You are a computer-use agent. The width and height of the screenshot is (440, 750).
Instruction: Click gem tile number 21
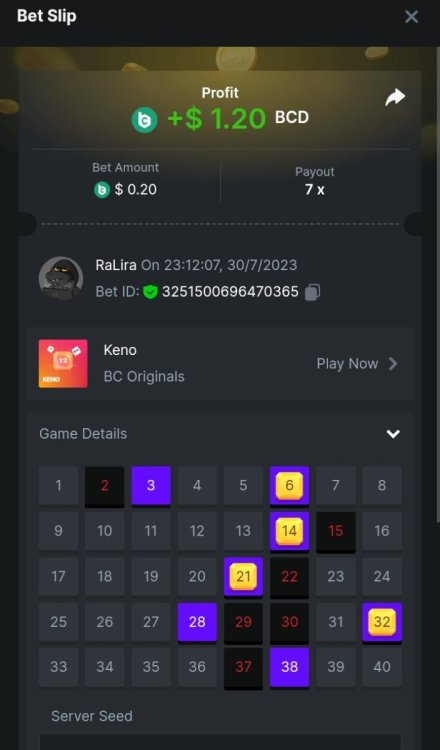click(243, 576)
